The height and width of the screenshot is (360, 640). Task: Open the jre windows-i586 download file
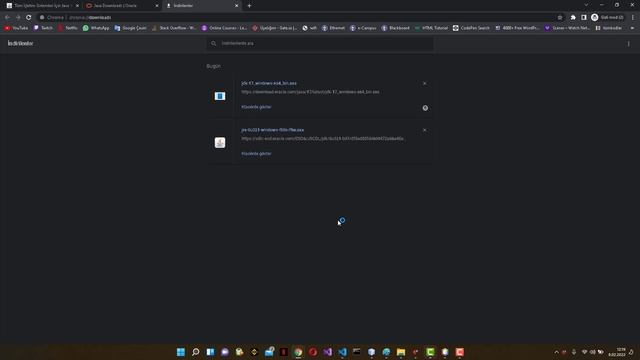(x=273, y=130)
